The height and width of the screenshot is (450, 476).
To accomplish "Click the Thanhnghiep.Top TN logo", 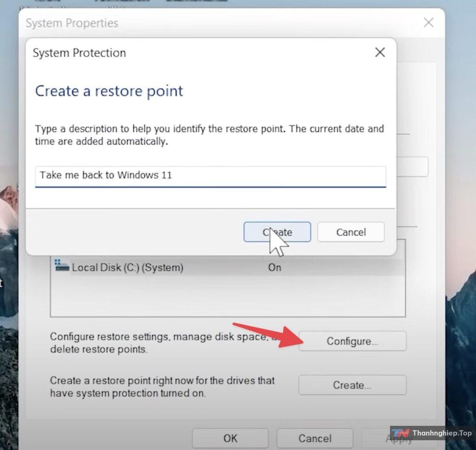I will click(401, 433).
